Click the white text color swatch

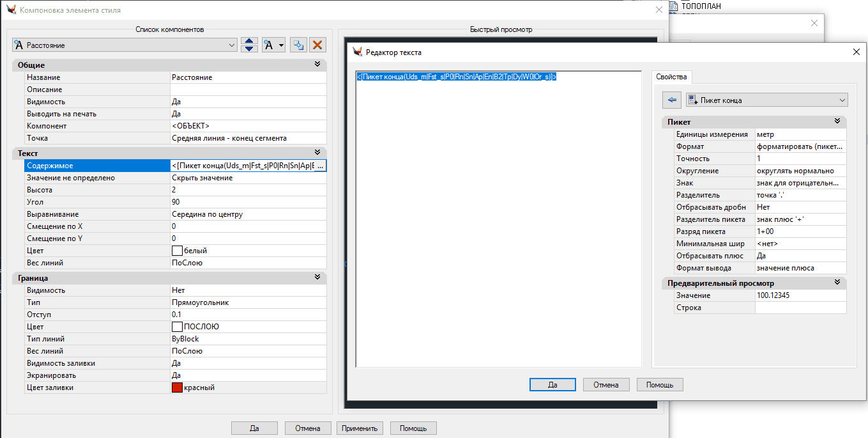177,251
